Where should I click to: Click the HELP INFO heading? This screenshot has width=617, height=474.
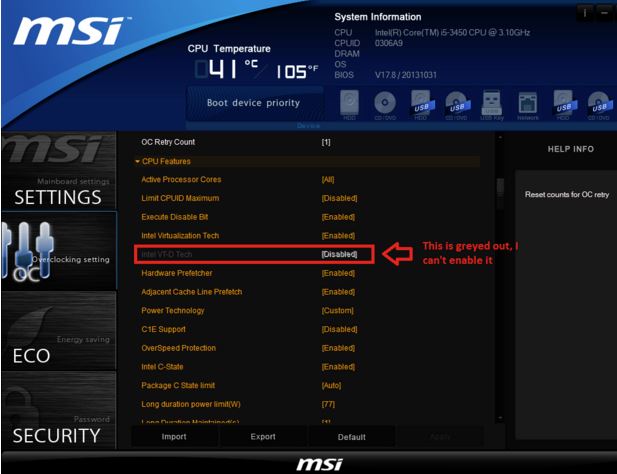[x=571, y=149]
